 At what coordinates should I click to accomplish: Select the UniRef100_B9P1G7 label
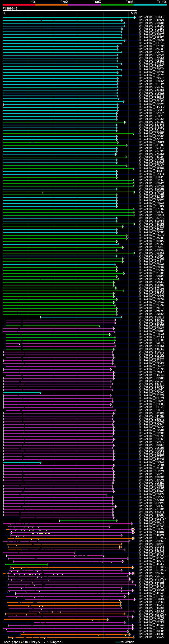(152, 169)
